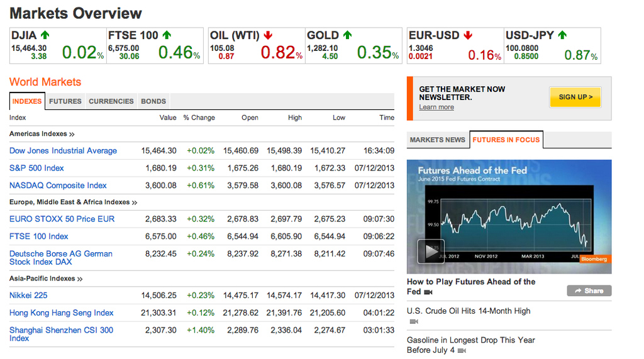The width and height of the screenshot is (644, 359).
Task: Open NASDAQ Composite Index link
Action: point(58,185)
